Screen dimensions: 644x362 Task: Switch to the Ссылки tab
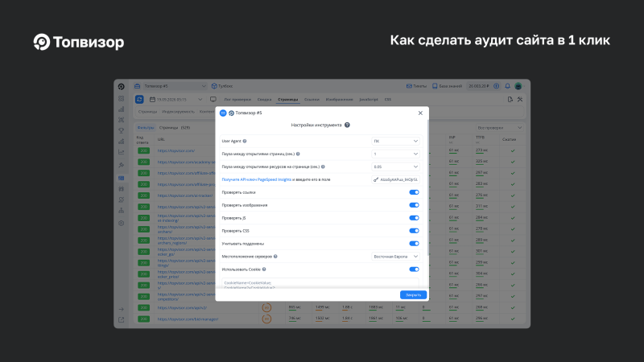pyautogui.click(x=312, y=99)
